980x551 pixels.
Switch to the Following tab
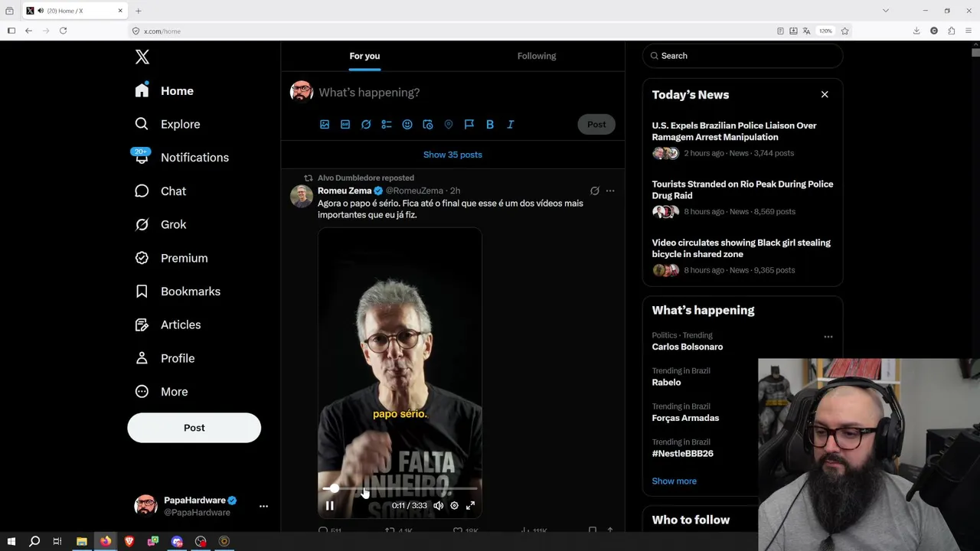point(537,56)
